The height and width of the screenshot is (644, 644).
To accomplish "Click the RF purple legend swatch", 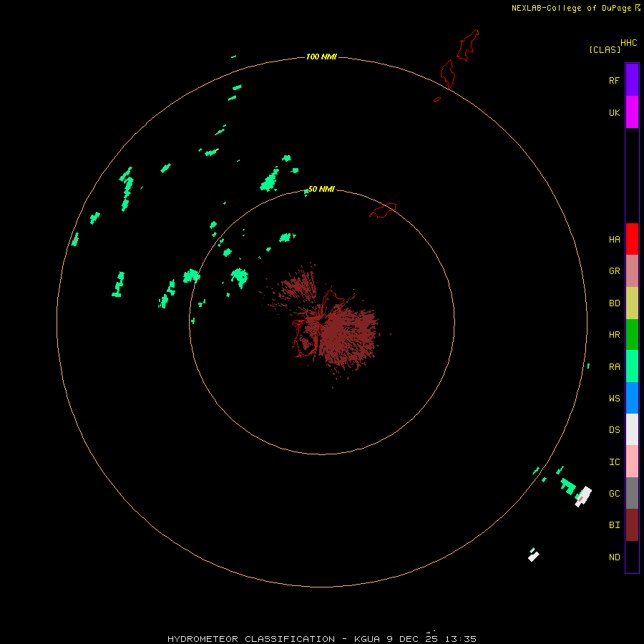I will 632,80.
